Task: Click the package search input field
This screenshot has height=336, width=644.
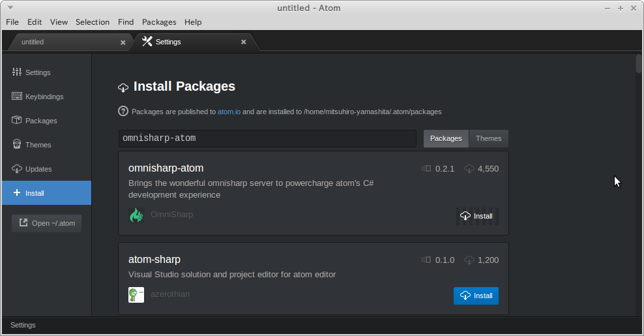Action: point(267,138)
